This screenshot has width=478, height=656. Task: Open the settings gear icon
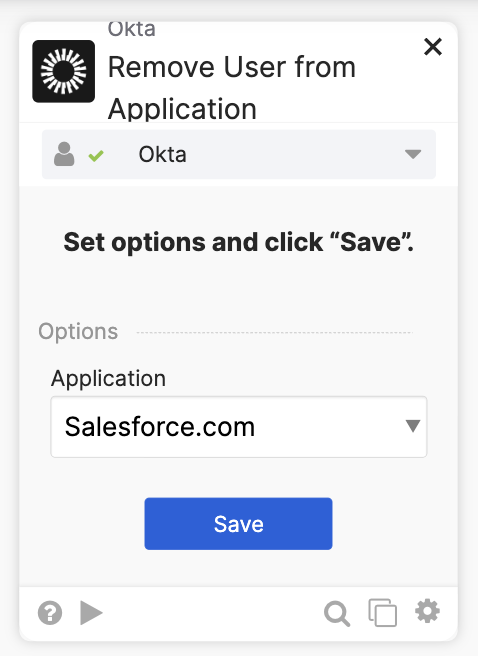click(427, 611)
